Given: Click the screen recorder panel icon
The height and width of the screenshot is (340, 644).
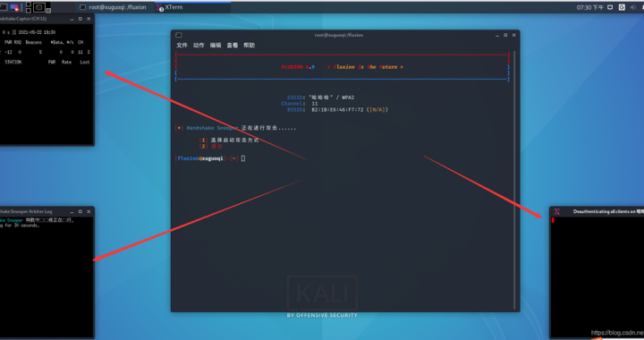Looking at the screenshot, I should (15, 7).
